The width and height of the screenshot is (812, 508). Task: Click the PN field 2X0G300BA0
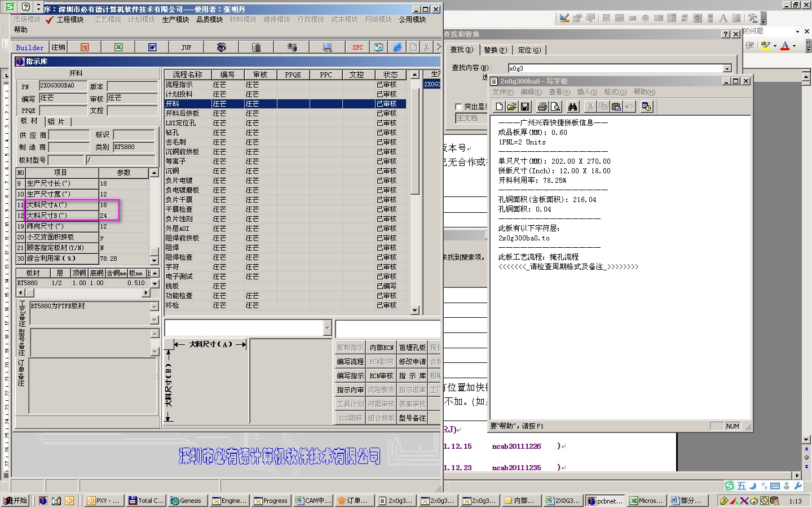coord(63,86)
